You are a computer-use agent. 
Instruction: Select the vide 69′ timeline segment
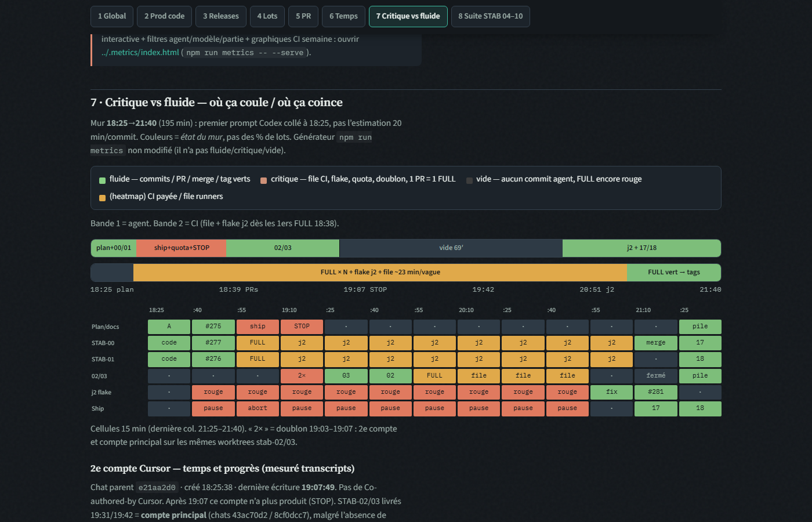[x=451, y=248]
